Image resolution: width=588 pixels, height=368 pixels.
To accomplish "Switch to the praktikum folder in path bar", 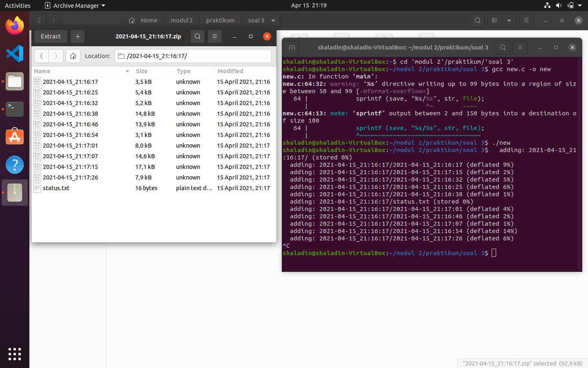I will 220,20.
